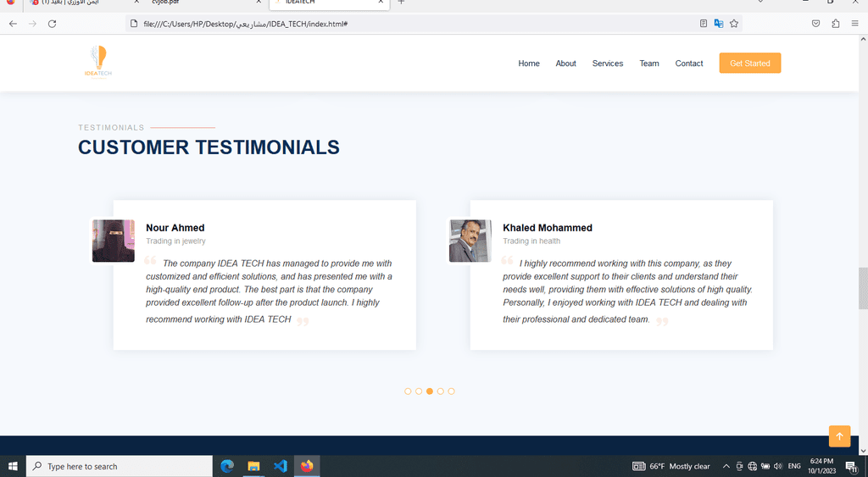Open the Services nav link
The width and height of the screenshot is (868, 477).
(607, 63)
